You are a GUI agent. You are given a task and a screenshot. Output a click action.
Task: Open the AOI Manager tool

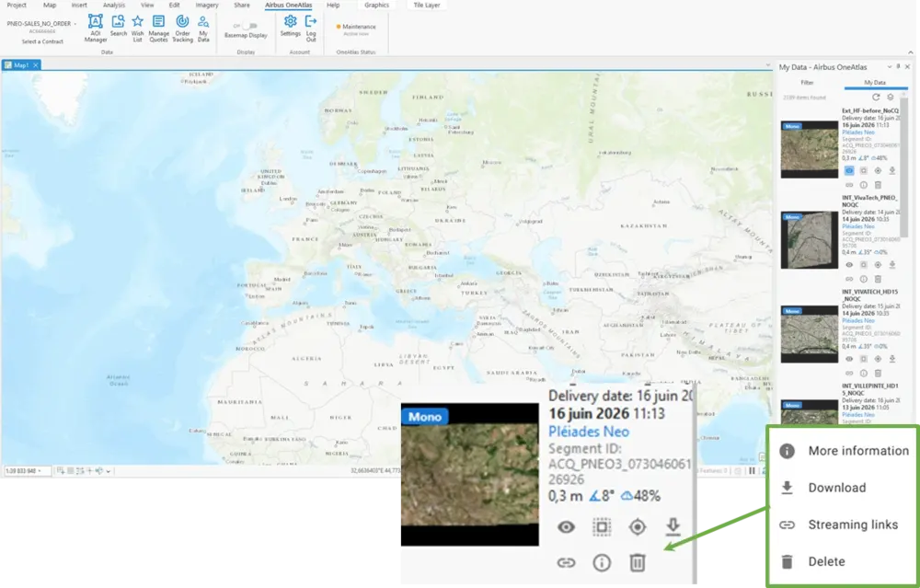95,29
